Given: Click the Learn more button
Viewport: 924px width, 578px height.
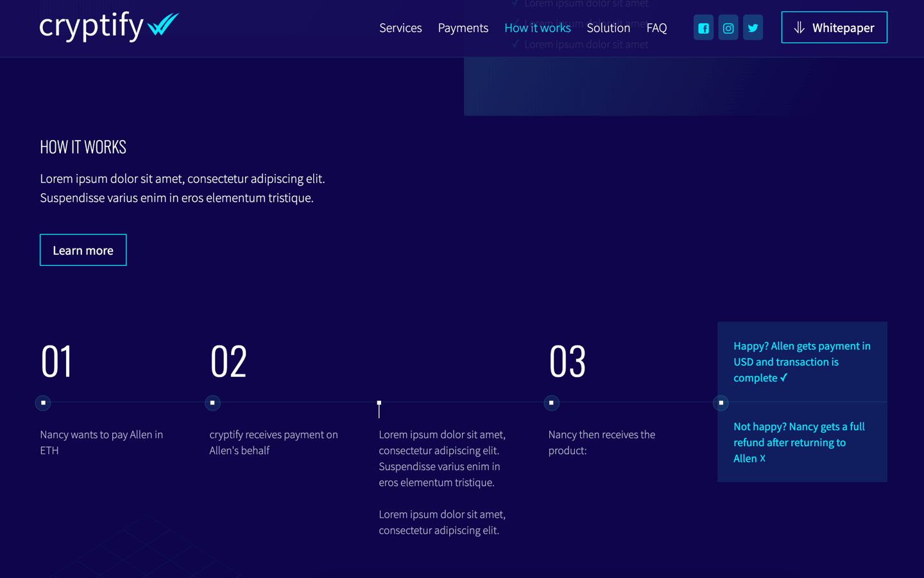Looking at the screenshot, I should (83, 250).
